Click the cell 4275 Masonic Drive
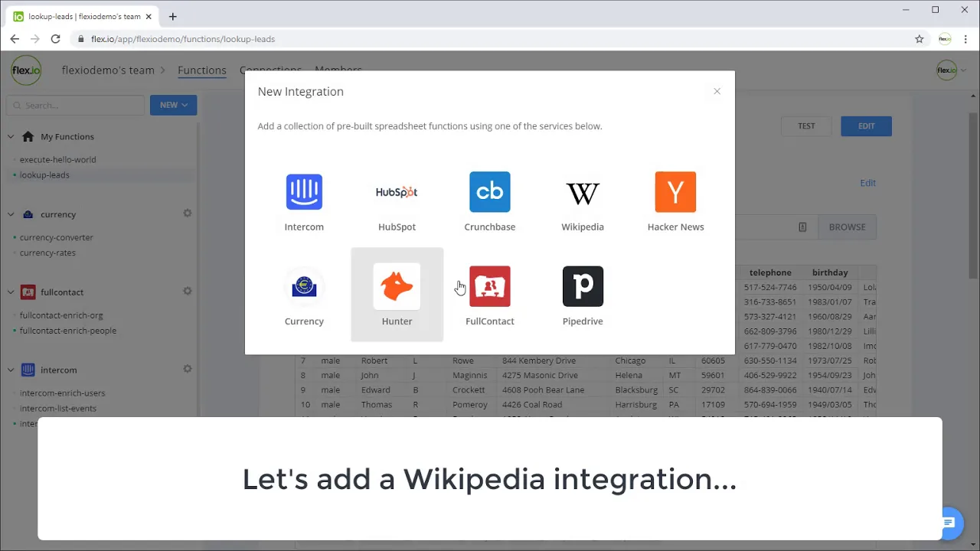 point(540,375)
